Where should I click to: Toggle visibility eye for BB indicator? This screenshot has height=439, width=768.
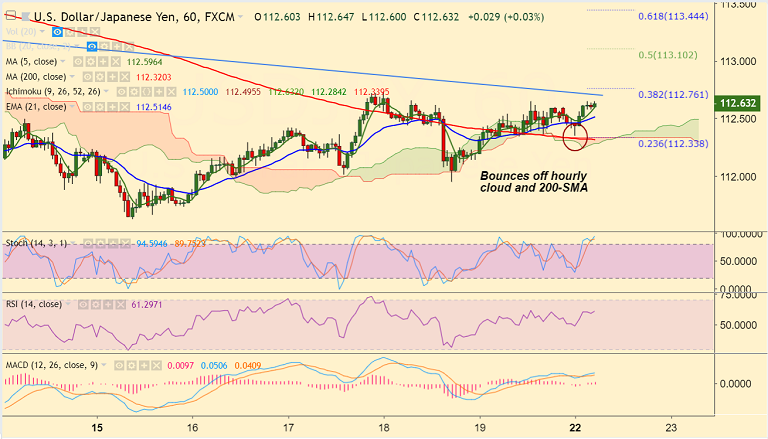92,47
